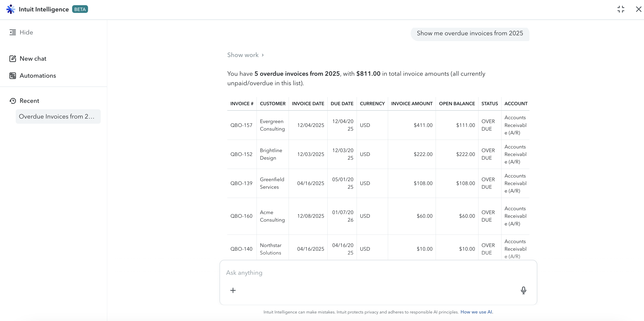644x321 pixels.
Task: Open the Overdue Invoices from 2… recent chat
Action: (x=58, y=116)
